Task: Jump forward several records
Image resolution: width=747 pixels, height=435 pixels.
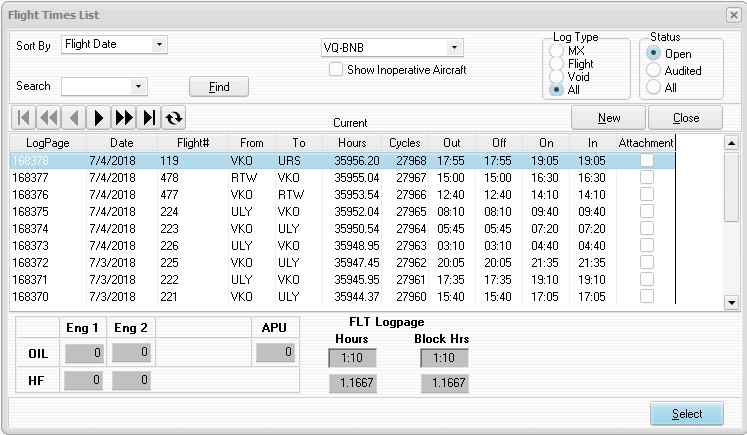Action: click(x=124, y=118)
